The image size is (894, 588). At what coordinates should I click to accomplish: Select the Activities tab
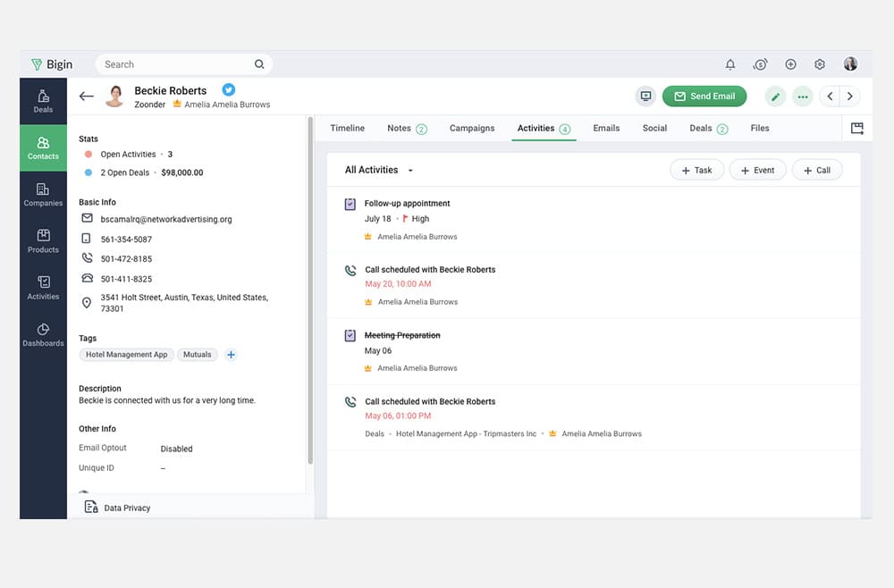(x=544, y=128)
